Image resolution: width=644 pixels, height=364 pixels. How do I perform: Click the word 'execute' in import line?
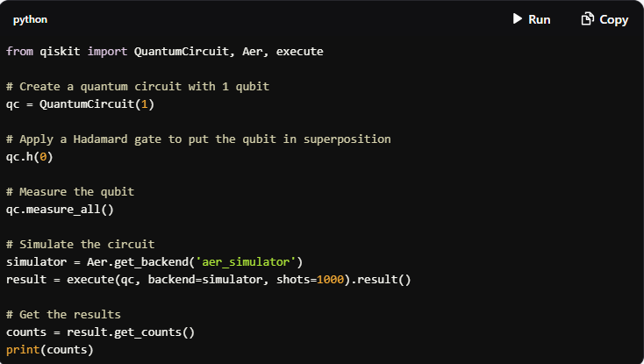click(300, 51)
